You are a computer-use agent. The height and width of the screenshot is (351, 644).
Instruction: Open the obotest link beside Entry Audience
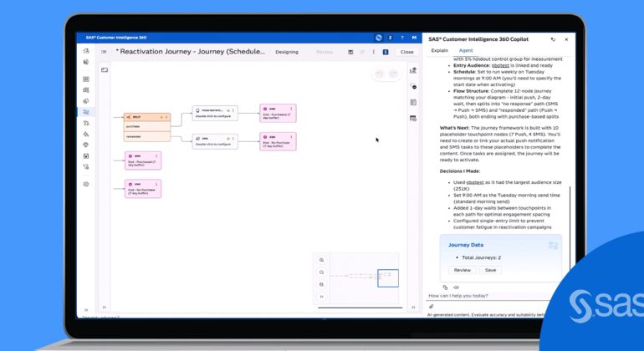click(x=500, y=66)
